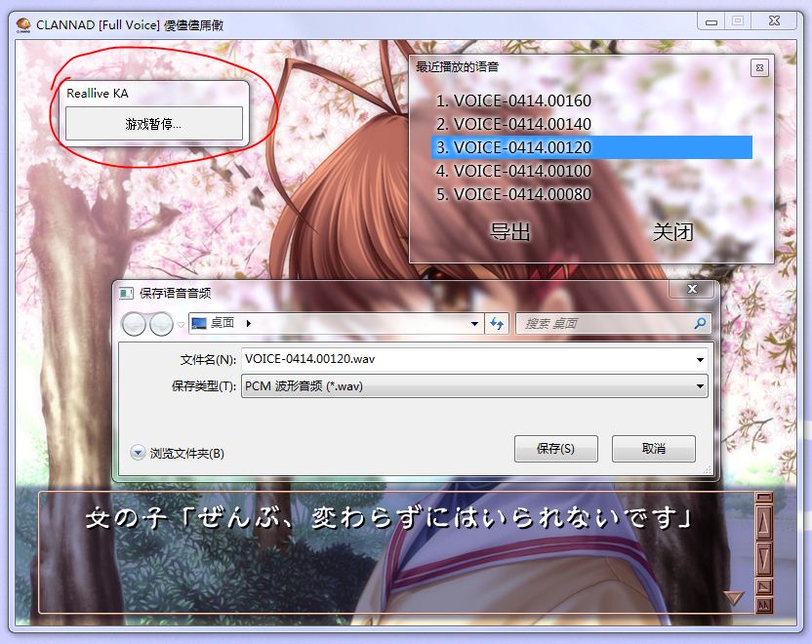Image resolution: width=812 pixels, height=644 pixels.
Task: Click the breadcrumb arrow after 桌面
Action: 249,324
